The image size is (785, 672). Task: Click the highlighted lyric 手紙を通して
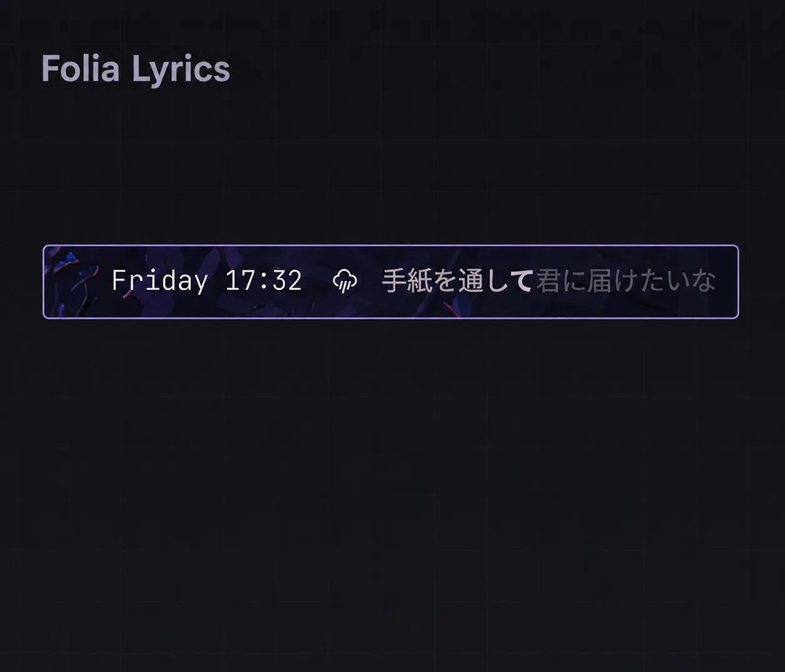(458, 281)
